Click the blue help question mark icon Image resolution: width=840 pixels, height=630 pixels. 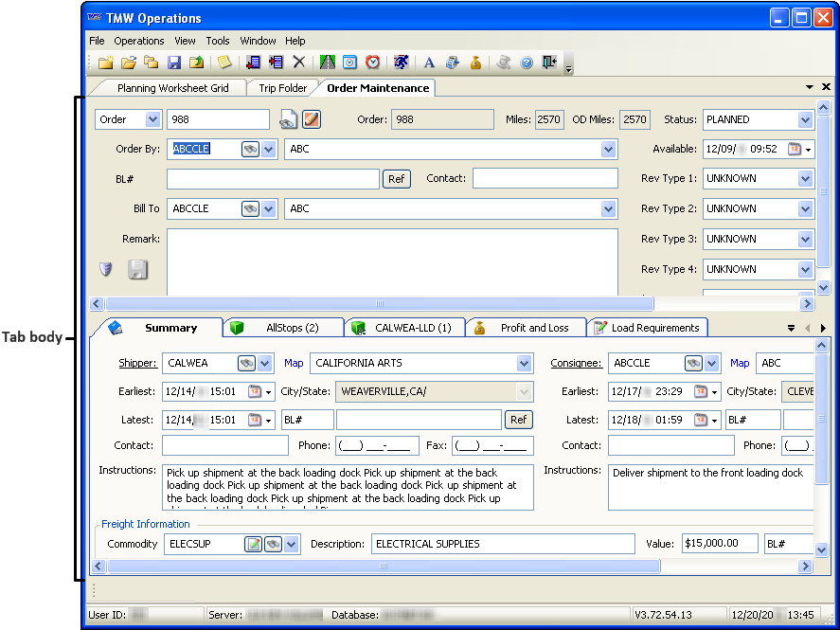pos(527,63)
